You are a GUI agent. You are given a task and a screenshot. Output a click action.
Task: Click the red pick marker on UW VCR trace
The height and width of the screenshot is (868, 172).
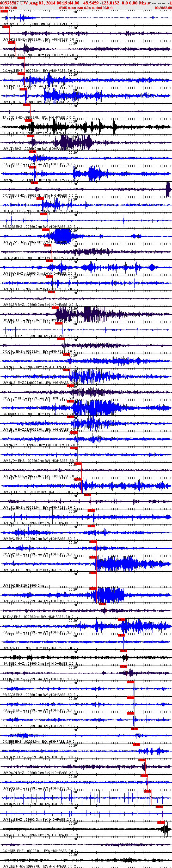pyautogui.click(x=93, y=589)
